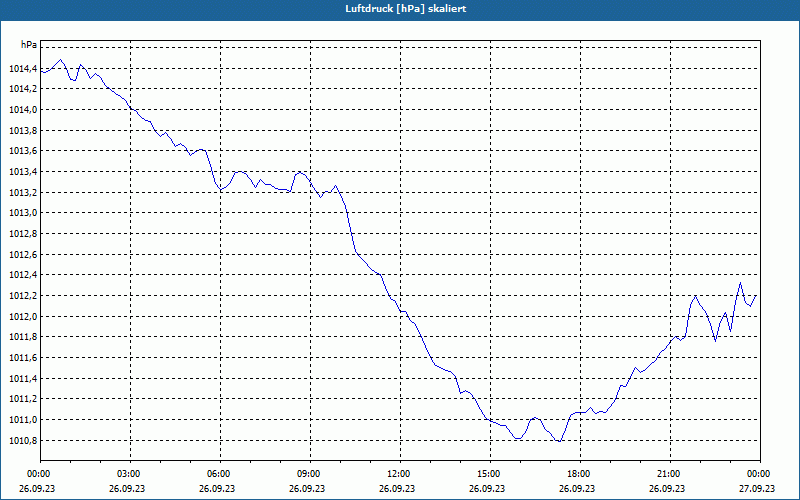Click the "Luftdruck [hPa] skaliert" chart title
800x500 pixels.
(x=406, y=9)
